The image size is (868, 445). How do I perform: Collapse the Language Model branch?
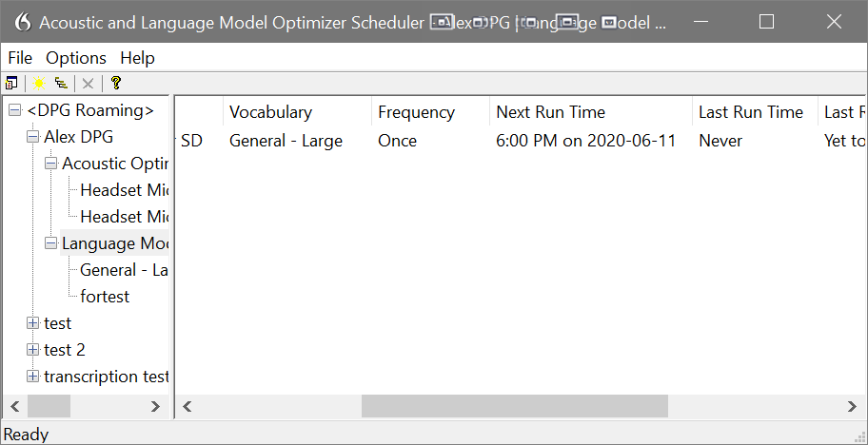coord(51,243)
